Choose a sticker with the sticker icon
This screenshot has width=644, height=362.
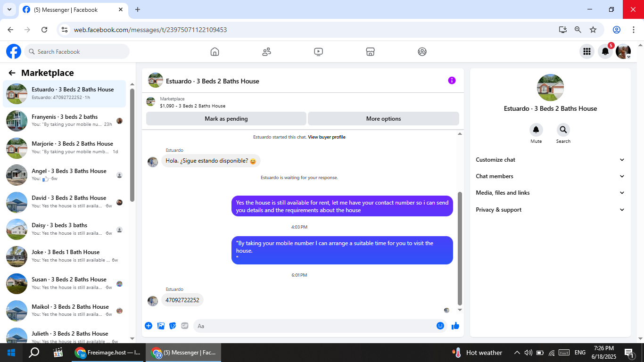pos(173,326)
